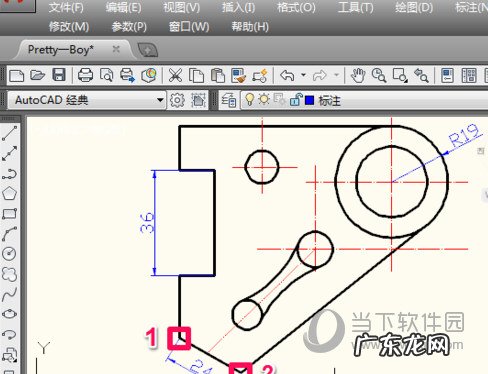Open the 插入(I) menu
Viewport: 488px width, 374px height.
(x=238, y=7)
